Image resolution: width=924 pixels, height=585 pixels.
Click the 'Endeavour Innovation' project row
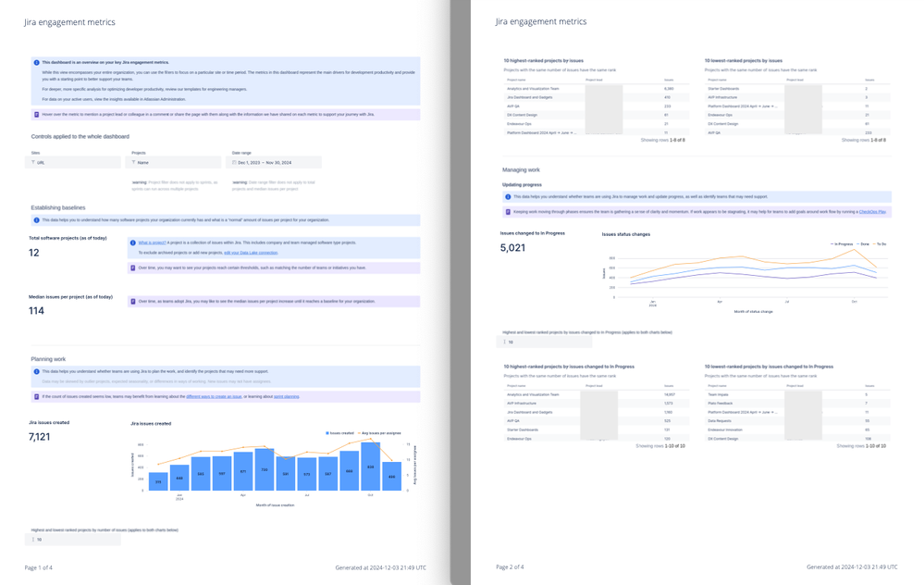coord(797,429)
